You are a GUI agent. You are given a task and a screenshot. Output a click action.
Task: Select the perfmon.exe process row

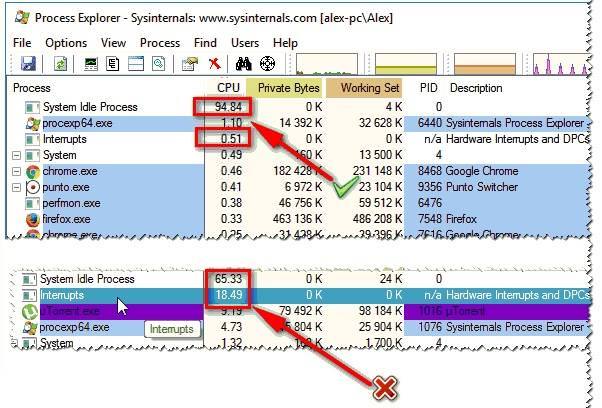[x=299, y=203]
